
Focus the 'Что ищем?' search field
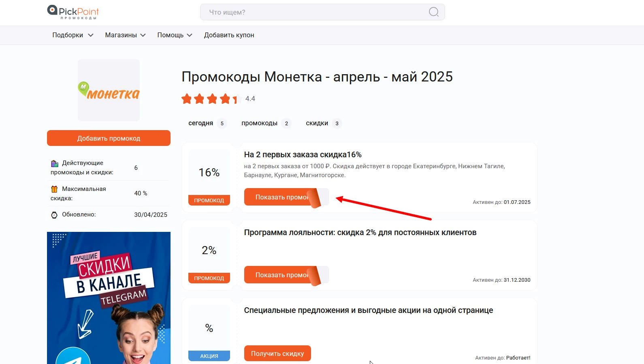point(322,12)
